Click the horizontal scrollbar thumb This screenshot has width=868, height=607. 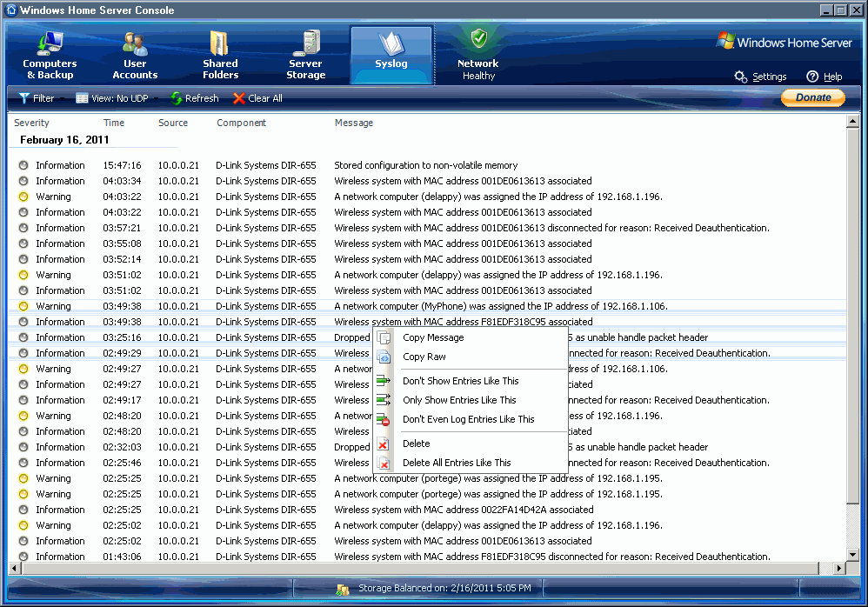(x=420, y=568)
